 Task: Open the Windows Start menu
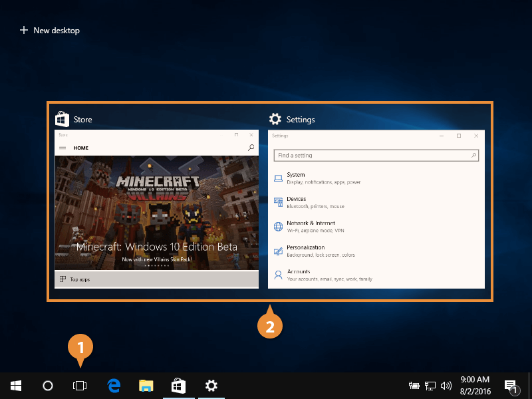16,386
